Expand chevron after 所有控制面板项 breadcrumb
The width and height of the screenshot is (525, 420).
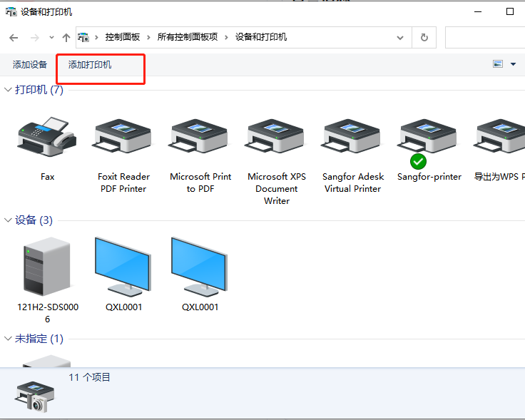coord(226,37)
